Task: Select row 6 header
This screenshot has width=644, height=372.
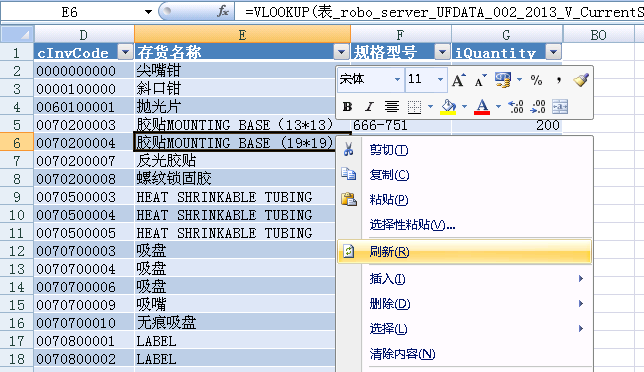Action: [16, 143]
